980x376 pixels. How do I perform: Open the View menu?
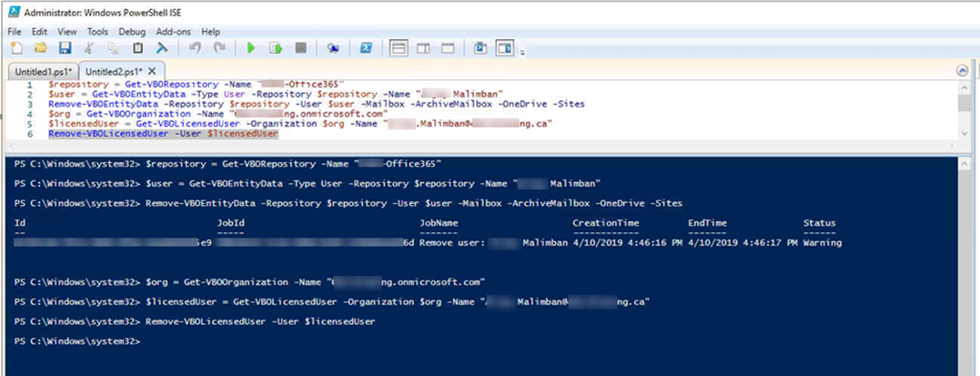66,31
